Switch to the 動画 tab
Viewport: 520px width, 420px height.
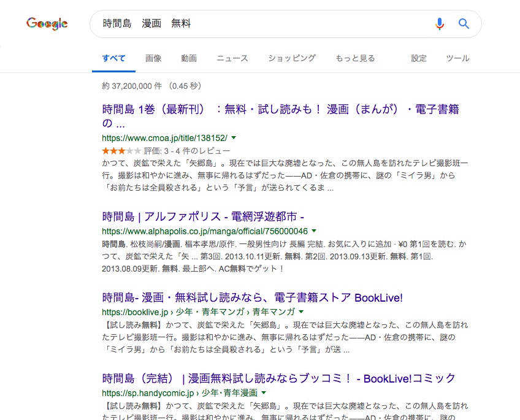[189, 58]
